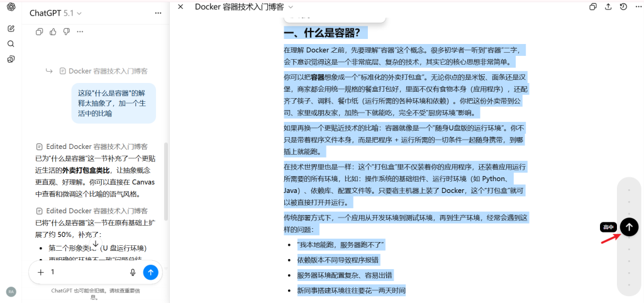
Task: Focus the message input field containing 1
Action: tap(86, 272)
